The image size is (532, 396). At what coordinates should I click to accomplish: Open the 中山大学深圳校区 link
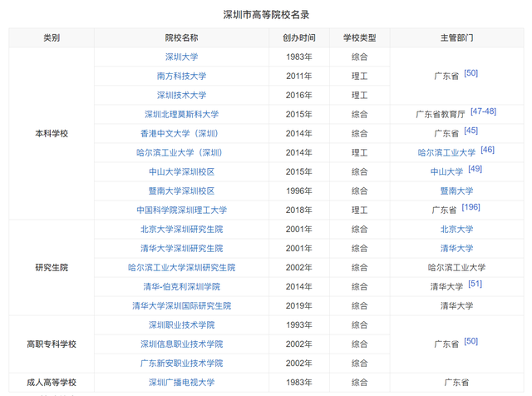tap(181, 172)
